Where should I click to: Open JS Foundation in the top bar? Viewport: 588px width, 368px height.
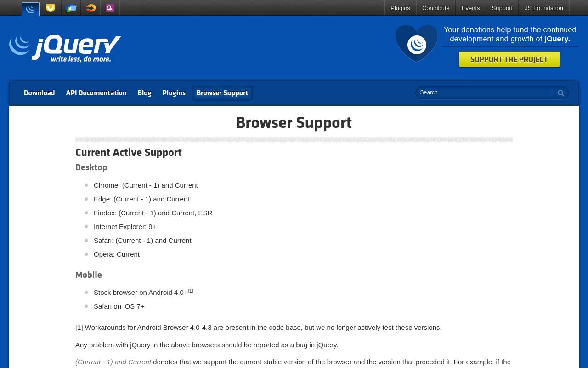coord(544,8)
